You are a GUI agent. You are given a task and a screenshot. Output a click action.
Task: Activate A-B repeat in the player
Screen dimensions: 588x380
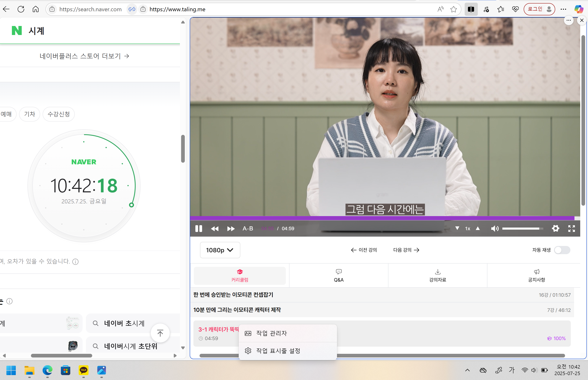click(247, 229)
